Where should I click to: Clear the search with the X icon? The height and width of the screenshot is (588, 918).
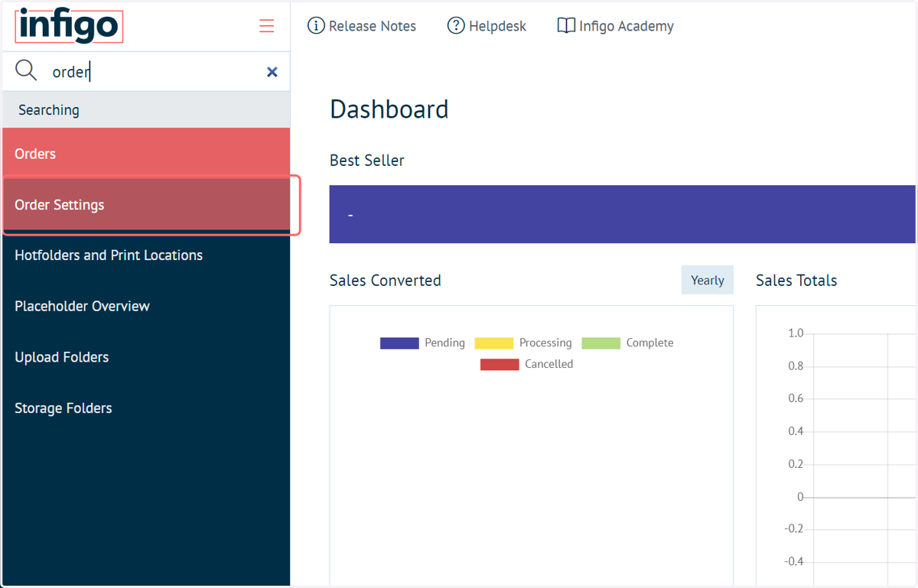pos(272,72)
